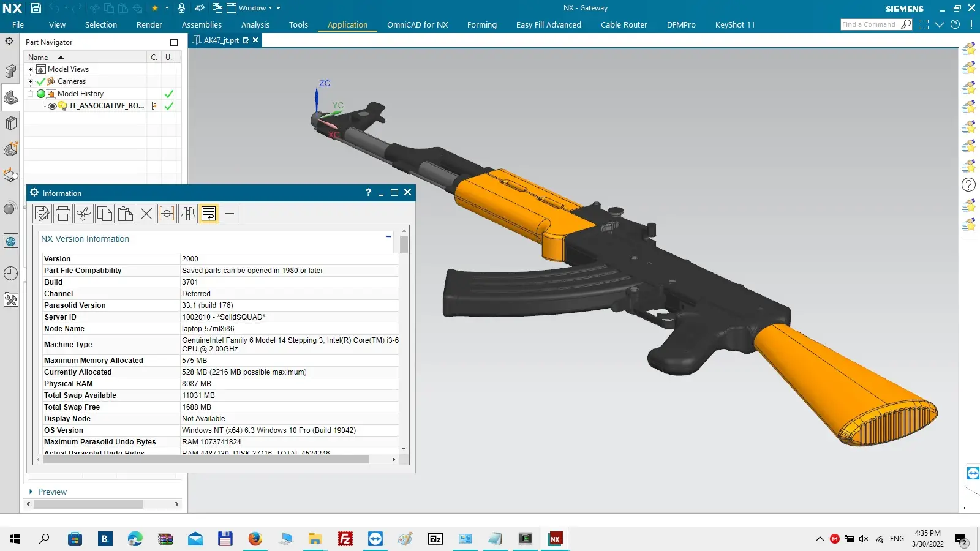Viewport: 980px width, 551px height.
Task: Click the green check for Model History
Action: pos(169,94)
